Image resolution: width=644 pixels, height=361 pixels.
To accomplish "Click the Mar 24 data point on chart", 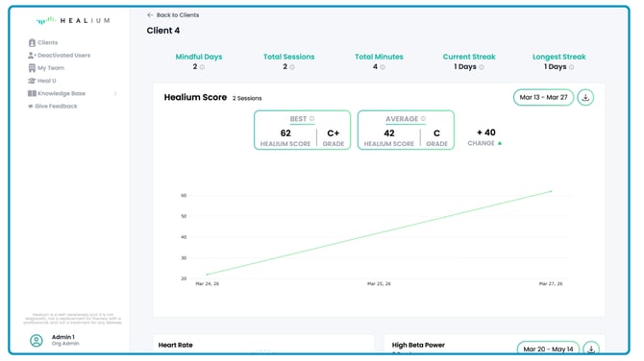I will coord(208,274).
